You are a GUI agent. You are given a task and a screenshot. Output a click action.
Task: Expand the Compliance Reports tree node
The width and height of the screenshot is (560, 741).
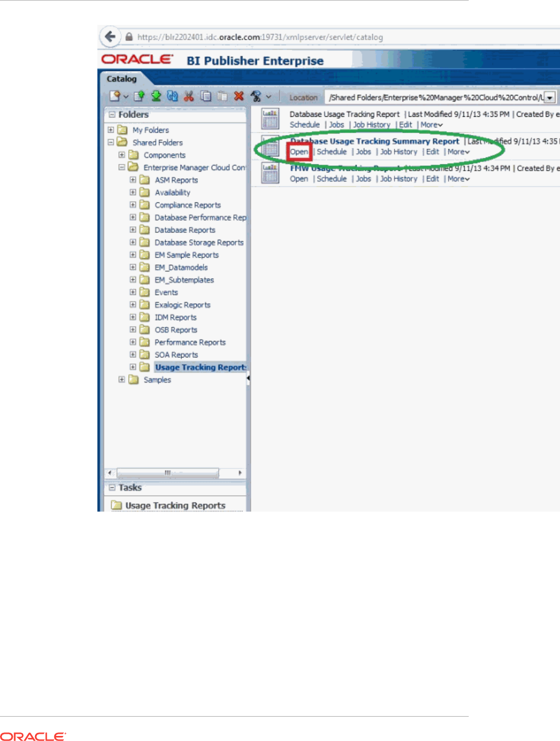pos(133,205)
